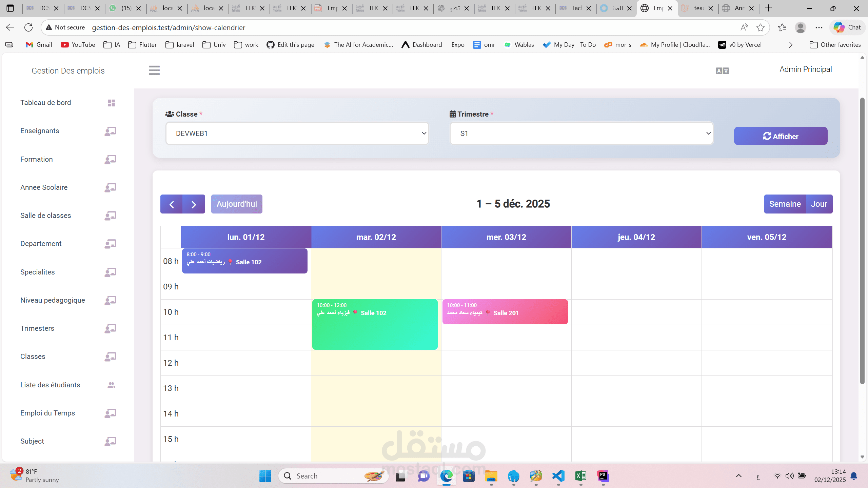Click the Tableau de bord dashboard icon
Viewport: 868px width, 488px height.
tap(111, 103)
